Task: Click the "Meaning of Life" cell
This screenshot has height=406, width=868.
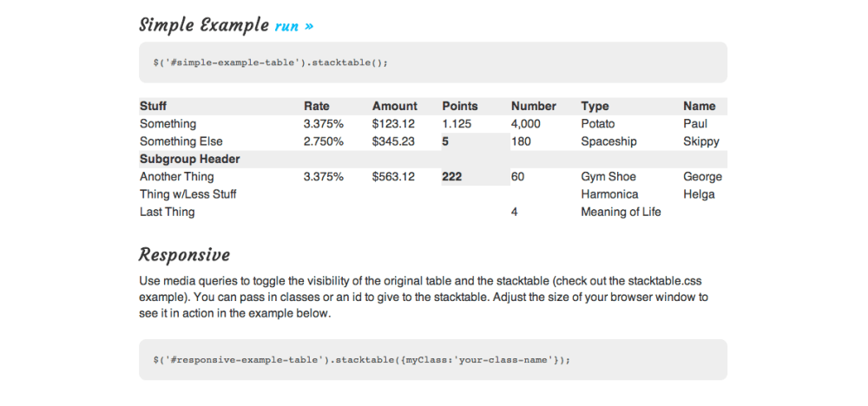Action: tap(621, 212)
